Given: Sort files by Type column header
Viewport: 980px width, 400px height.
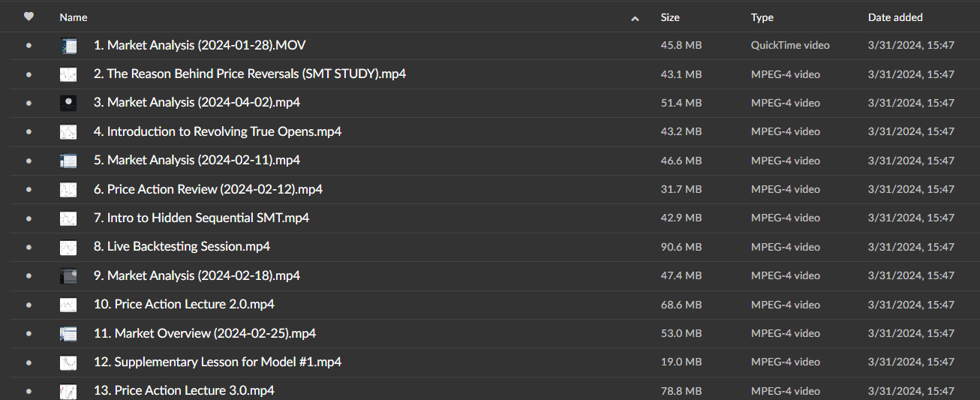Looking at the screenshot, I should coord(762,17).
